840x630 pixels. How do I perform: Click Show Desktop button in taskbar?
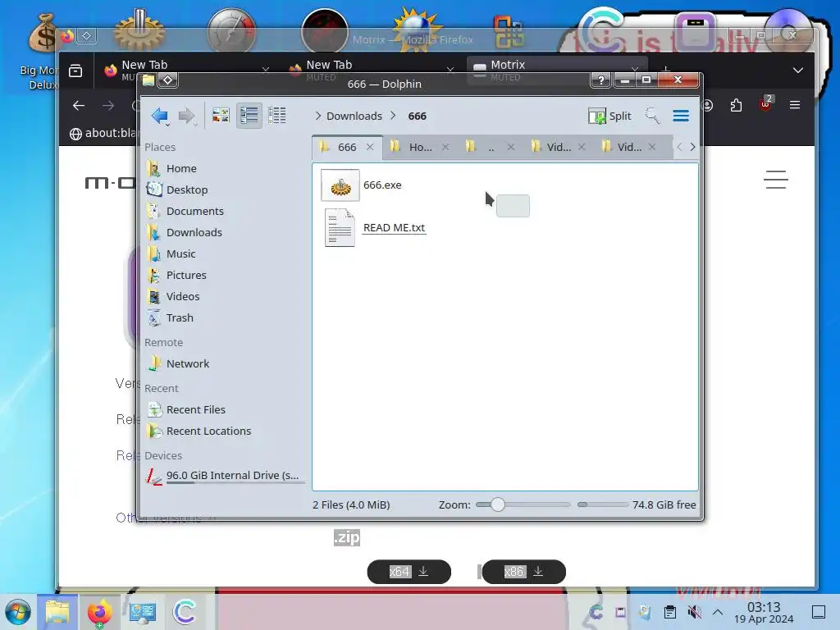click(819, 612)
